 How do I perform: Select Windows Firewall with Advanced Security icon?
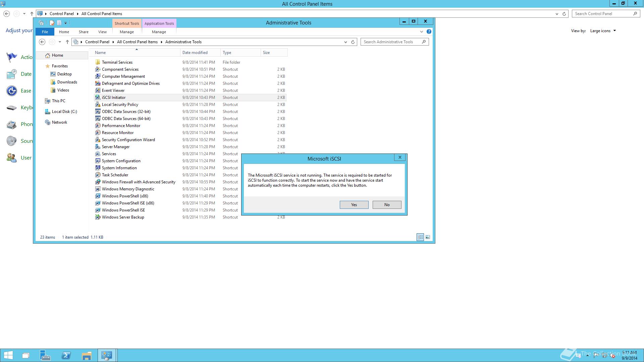point(98,182)
